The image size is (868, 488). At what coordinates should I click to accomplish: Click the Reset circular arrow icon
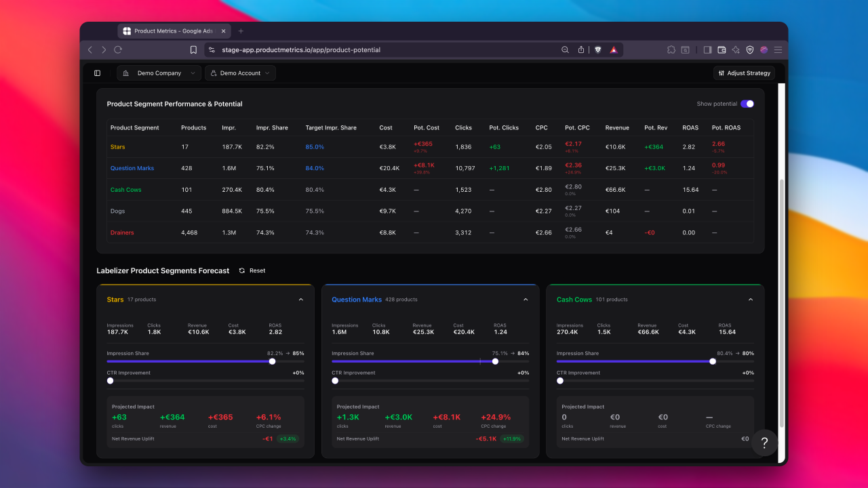click(242, 270)
